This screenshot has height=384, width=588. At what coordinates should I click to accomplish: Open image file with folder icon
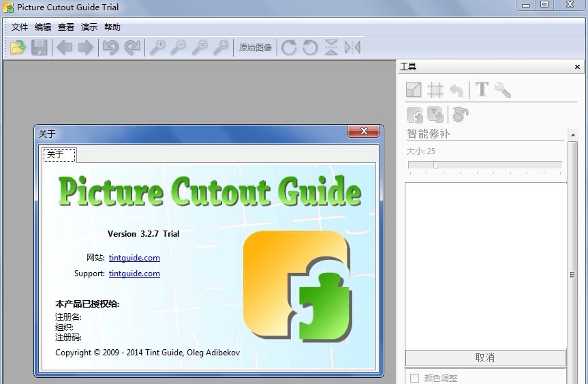point(18,47)
